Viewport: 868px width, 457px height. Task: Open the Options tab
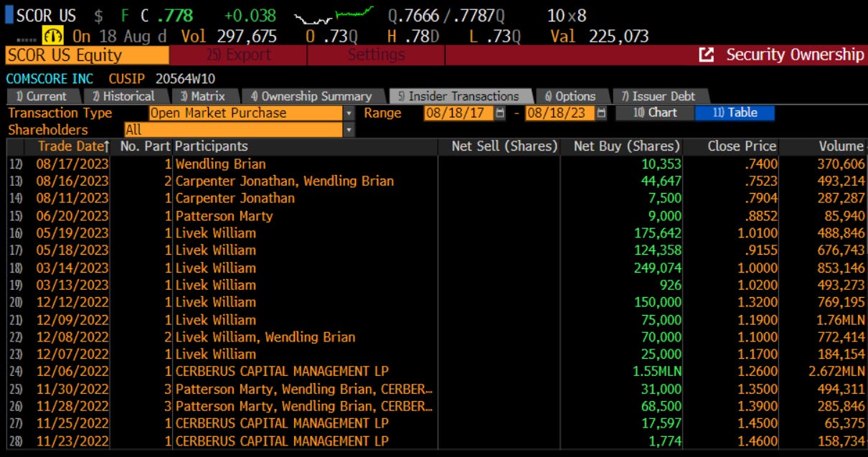pos(572,96)
